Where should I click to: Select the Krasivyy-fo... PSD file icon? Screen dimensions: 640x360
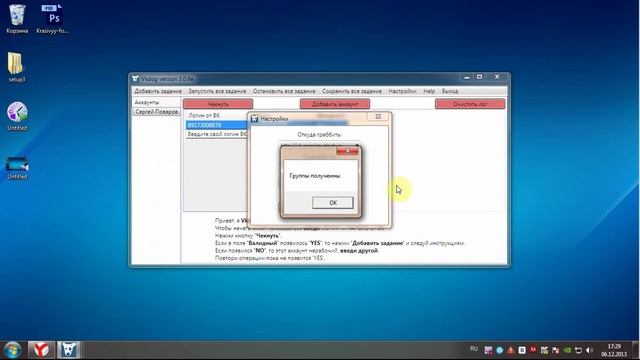tap(52, 19)
